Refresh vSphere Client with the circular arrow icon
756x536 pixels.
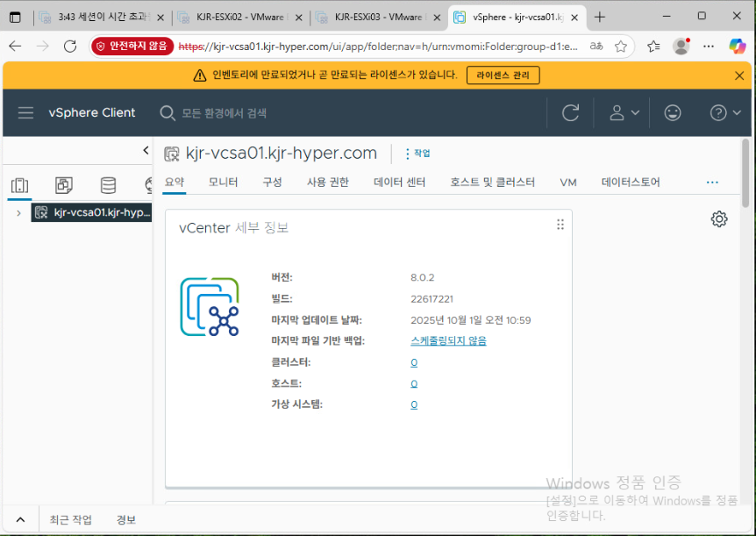click(570, 113)
